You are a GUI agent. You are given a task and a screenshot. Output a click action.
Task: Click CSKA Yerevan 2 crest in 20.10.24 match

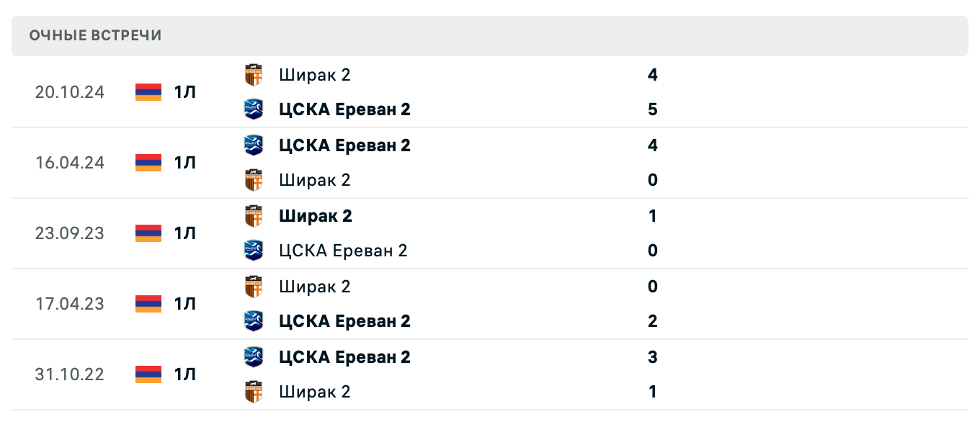(254, 109)
